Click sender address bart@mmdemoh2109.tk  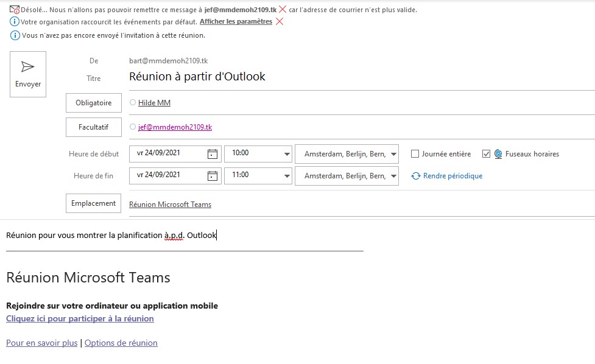[x=169, y=61]
